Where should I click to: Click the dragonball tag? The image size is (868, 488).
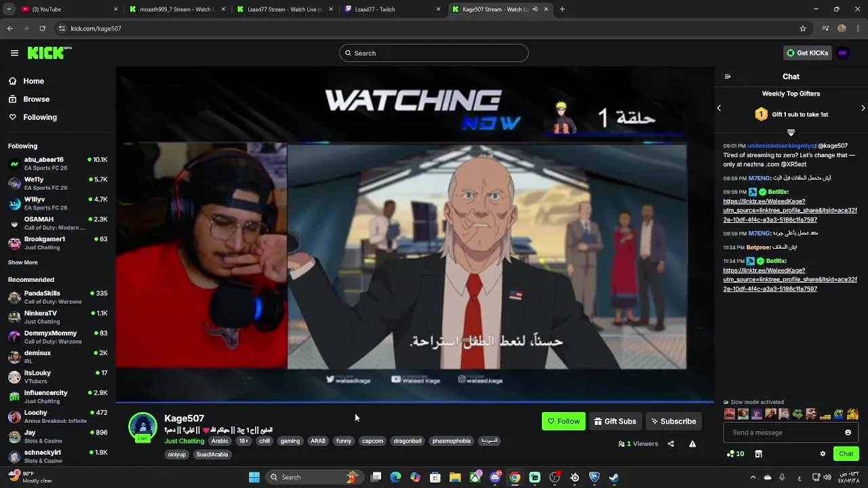pos(408,441)
